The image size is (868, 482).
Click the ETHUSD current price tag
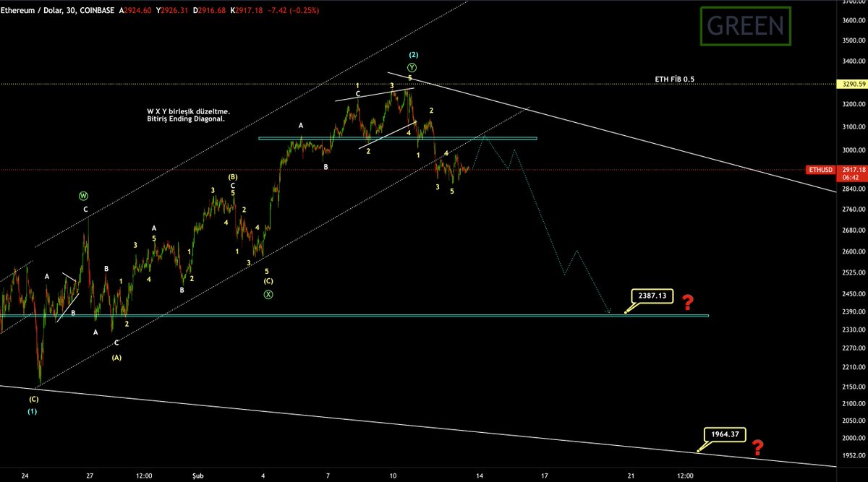click(822, 170)
